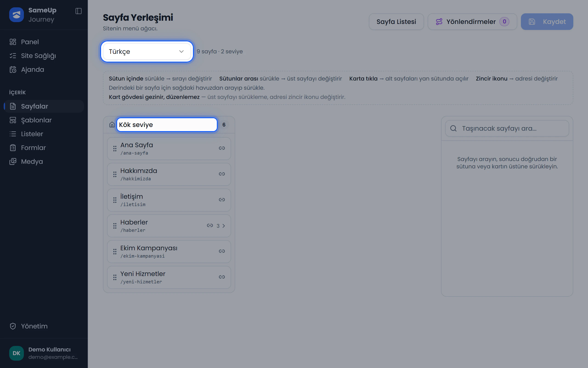This screenshot has height=368, width=588.
Task: Open Site Sağlığı in the sidebar
Action: (44, 56)
